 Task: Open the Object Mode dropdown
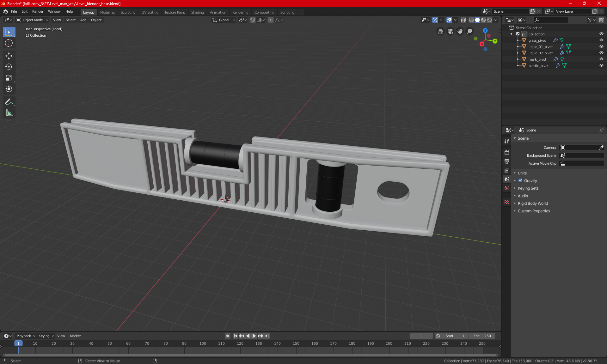pos(32,20)
